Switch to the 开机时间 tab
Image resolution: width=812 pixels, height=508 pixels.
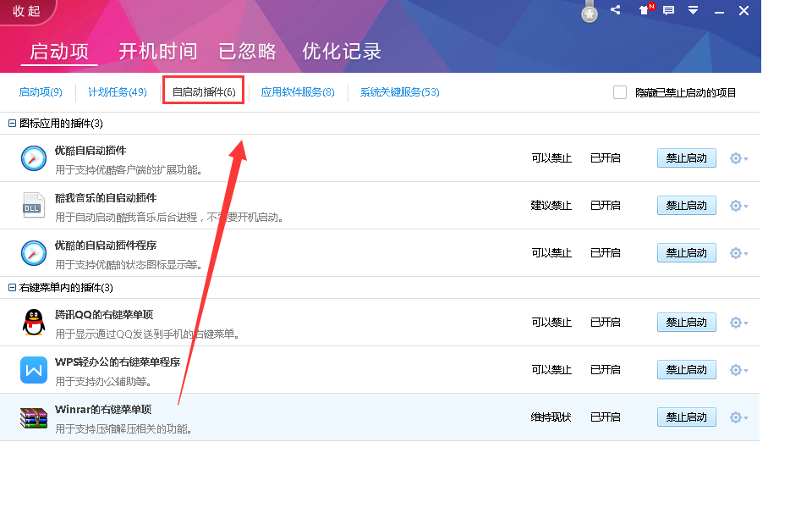pos(157,51)
